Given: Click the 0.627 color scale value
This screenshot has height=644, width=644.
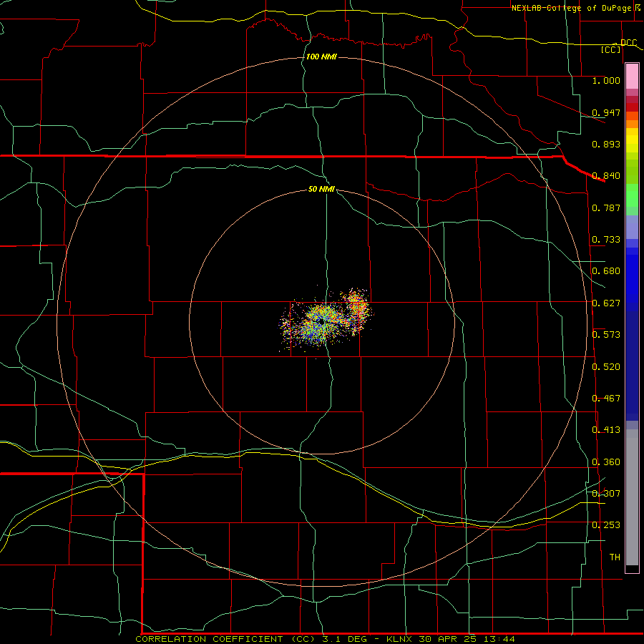Looking at the screenshot, I should point(606,303).
